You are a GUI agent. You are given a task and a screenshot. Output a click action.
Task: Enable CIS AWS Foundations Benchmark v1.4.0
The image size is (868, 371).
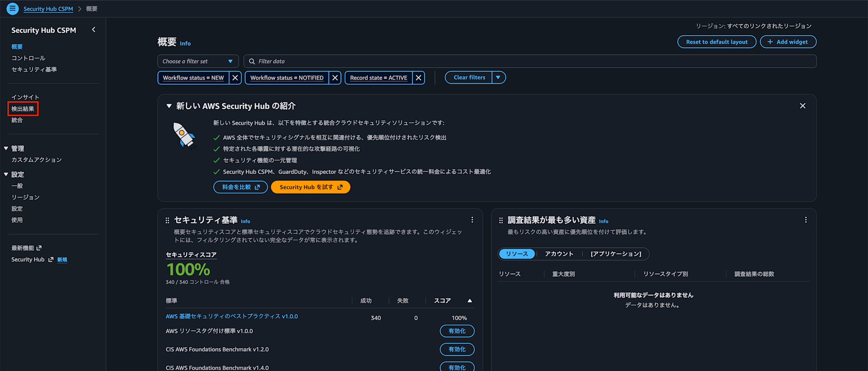(x=457, y=367)
